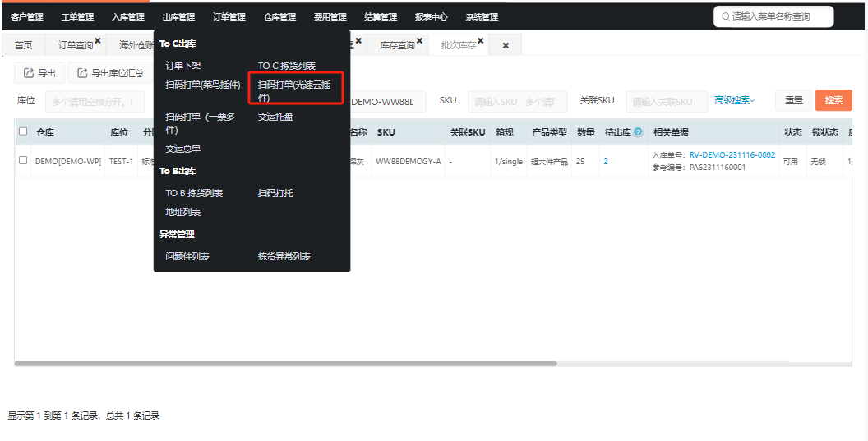Close the 批次库存 tab
This screenshot has width=868, height=441.
coord(481,41)
